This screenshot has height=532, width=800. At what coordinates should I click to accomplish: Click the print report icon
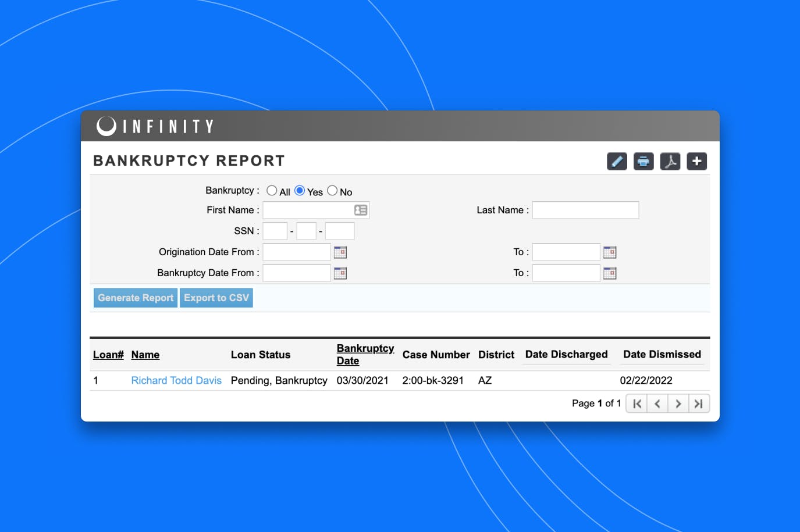(643, 161)
